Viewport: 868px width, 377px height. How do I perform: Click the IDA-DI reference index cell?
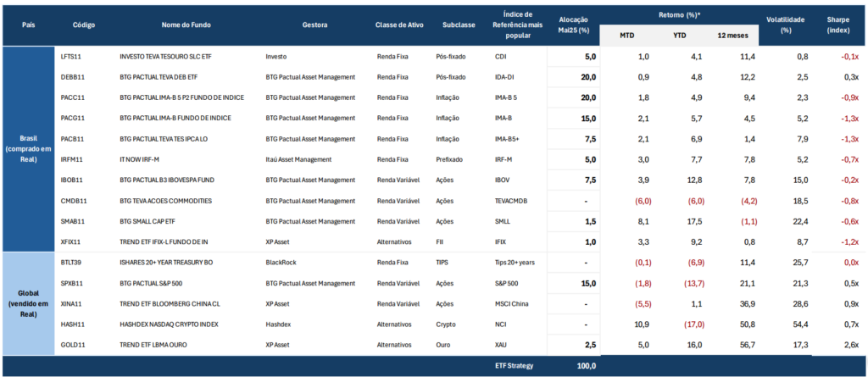(x=505, y=77)
